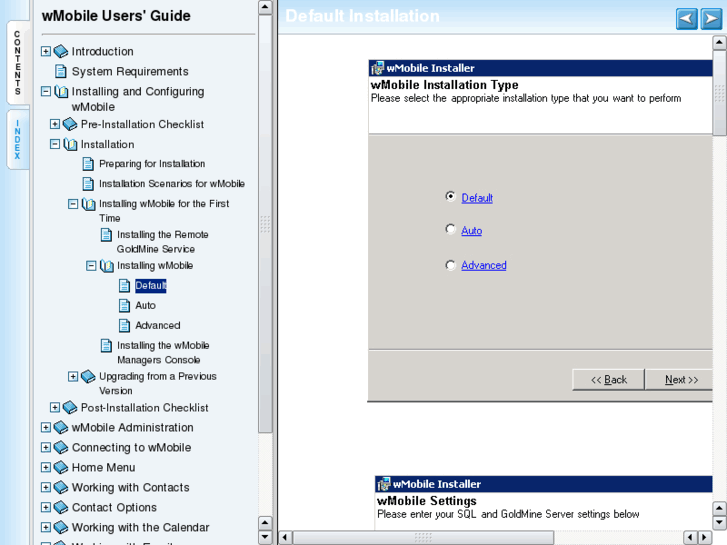The image size is (727, 545).
Task: Click the topic pane horizontal scroll left arrow
Action: (285, 538)
